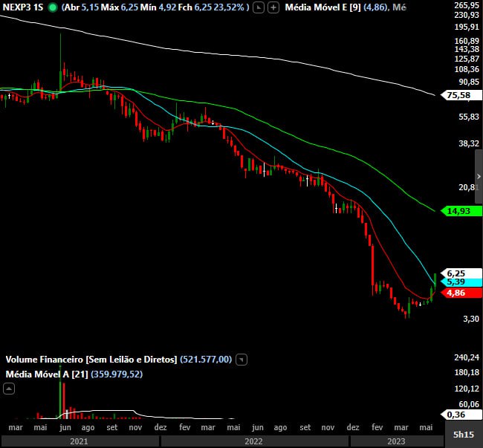The width and height of the screenshot is (483, 448).
Task: Click the 5h15 countdown timer
Action: (x=464, y=435)
